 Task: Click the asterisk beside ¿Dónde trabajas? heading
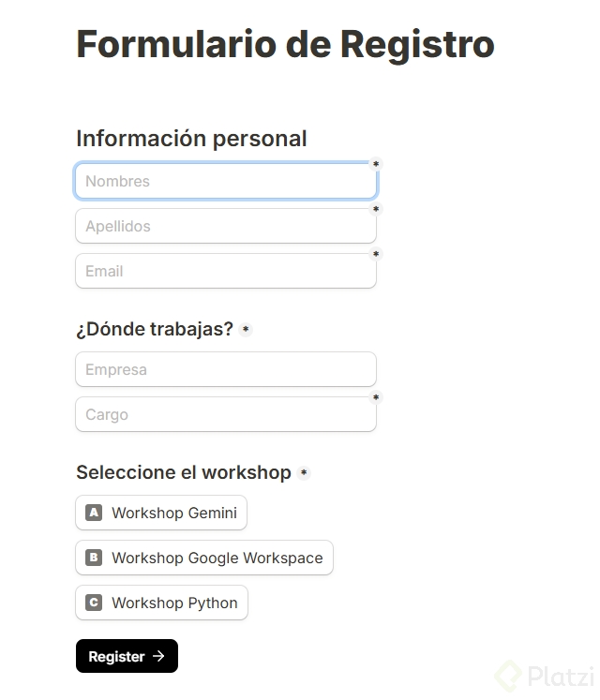(246, 330)
